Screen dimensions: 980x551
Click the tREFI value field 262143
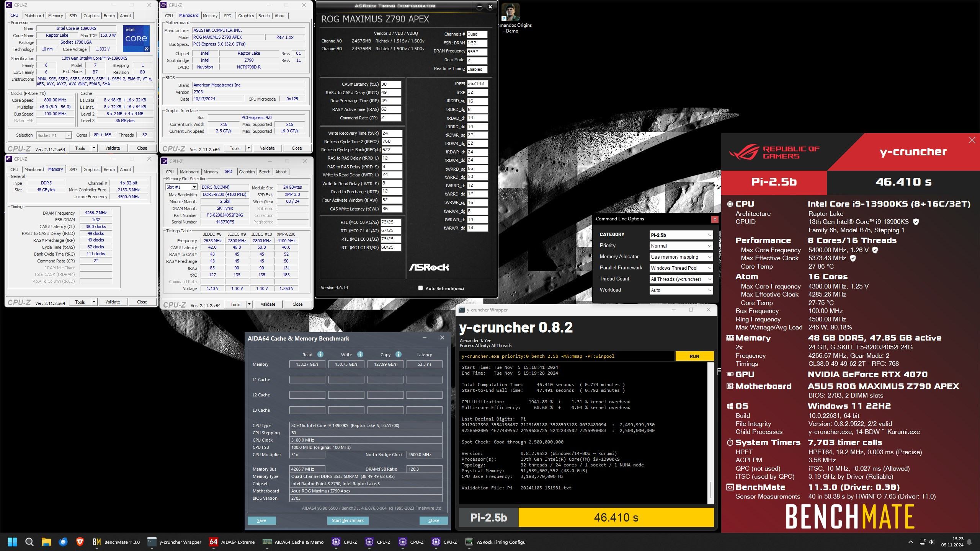[477, 83]
